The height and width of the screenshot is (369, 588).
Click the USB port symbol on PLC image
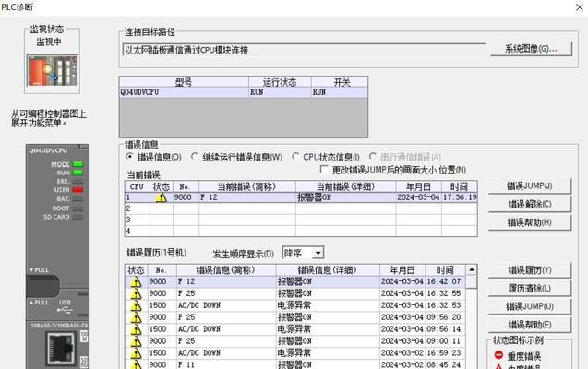tap(65, 310)
